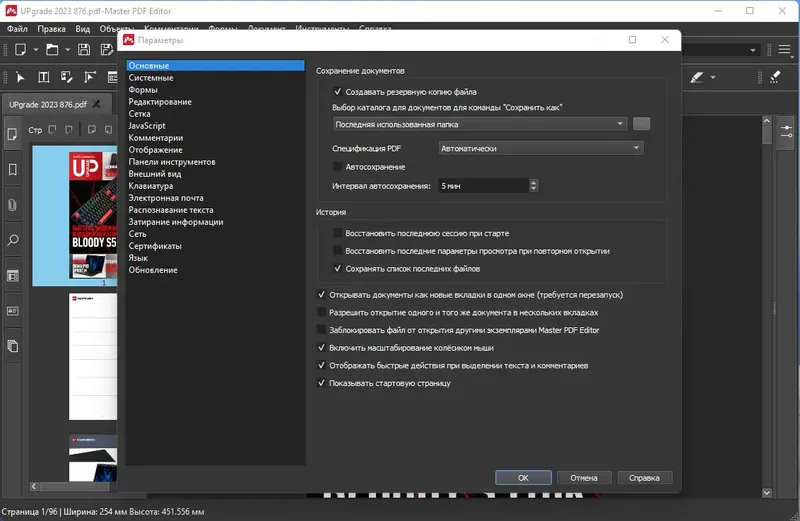
Task: Toggle 'Сохранять список последних файлов' checkbox
Action: [x=337, y=268]
